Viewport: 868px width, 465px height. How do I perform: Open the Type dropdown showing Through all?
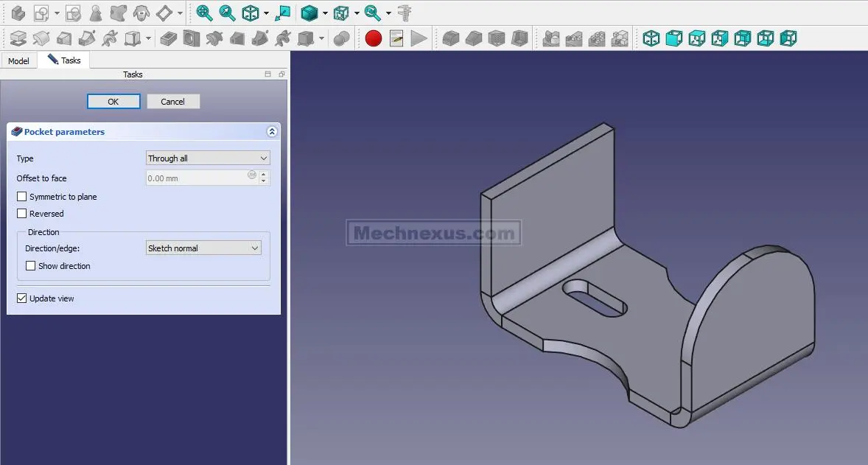(x=208, y=158)
